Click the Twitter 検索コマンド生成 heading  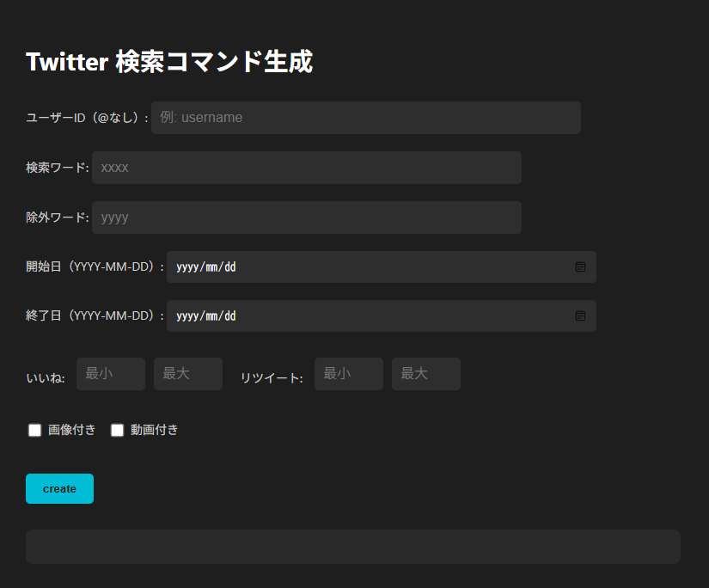169,62
